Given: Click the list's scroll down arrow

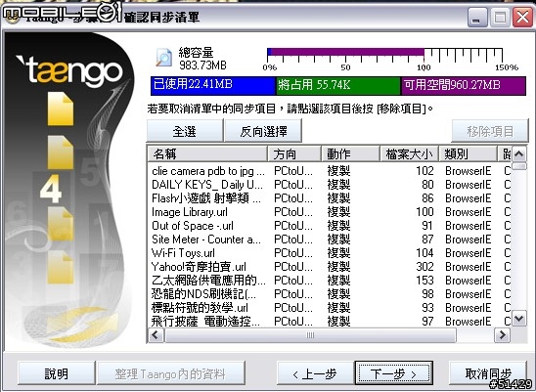Looking at the screenshot, I should coord(519,319).
